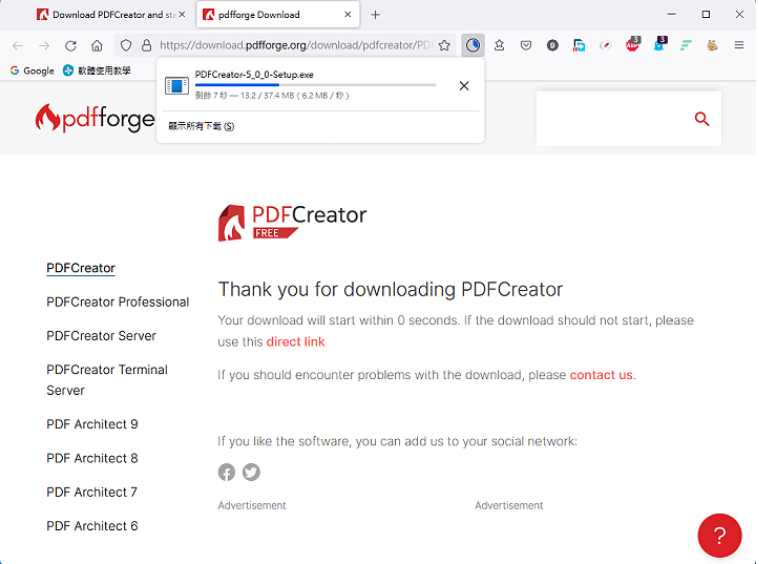Close the pdfforge Download tab
The width and height of the screenshot is (759, 564).
[348, 15]
